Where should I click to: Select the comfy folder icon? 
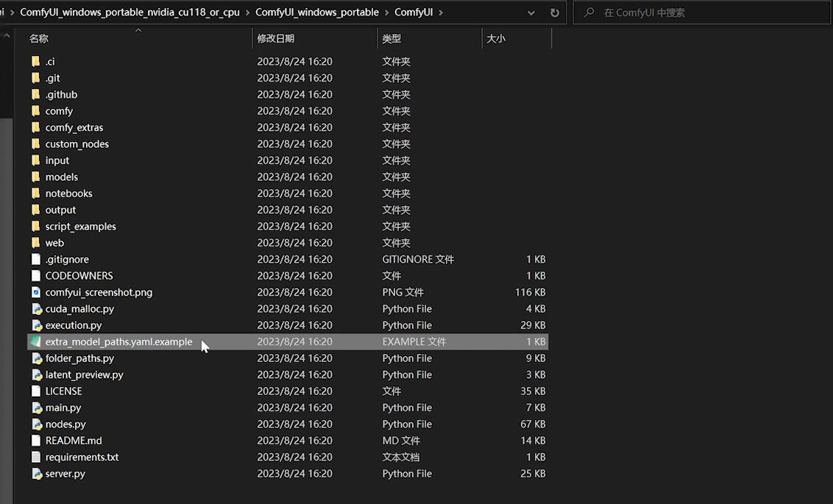tap(35, 111)
